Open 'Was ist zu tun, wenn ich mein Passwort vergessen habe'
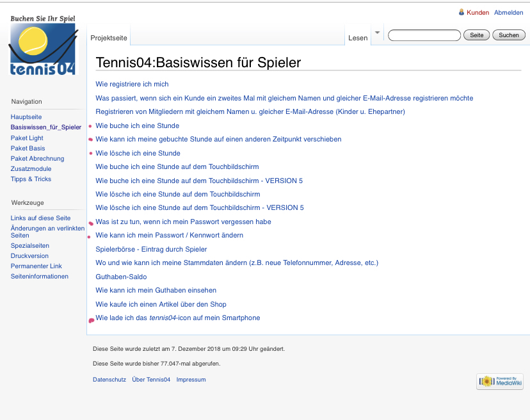The image size is (530, 420). tap(183, 222)
